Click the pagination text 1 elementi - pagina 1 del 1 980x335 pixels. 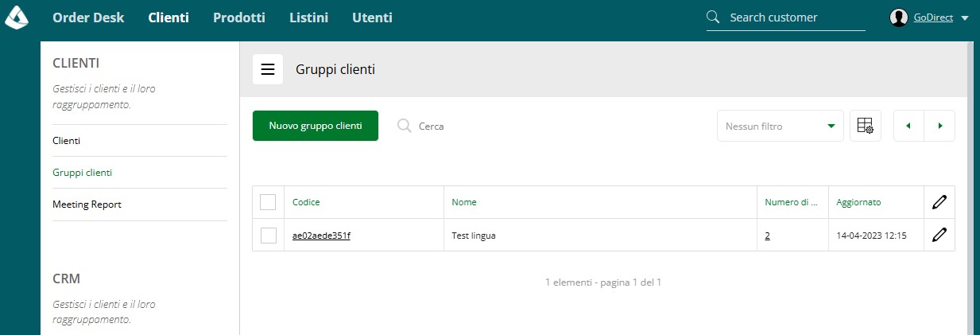(603, 282)
